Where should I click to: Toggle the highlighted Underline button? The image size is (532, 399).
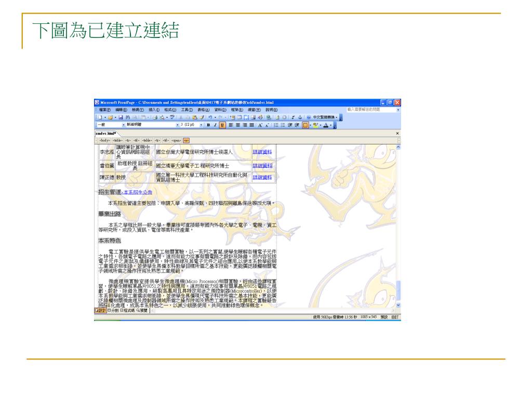pyautogui.click(x=222, y=125)
